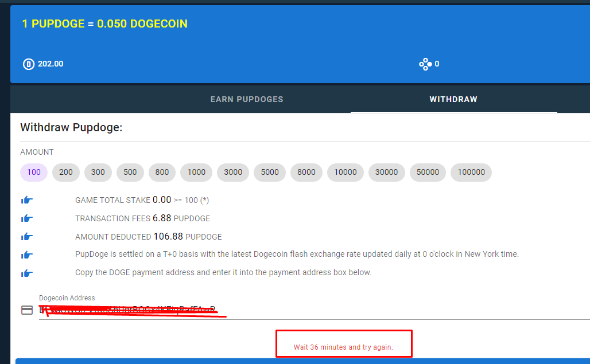
Task: Click the AMOUNT label
Action: click(x=37, y=152)
